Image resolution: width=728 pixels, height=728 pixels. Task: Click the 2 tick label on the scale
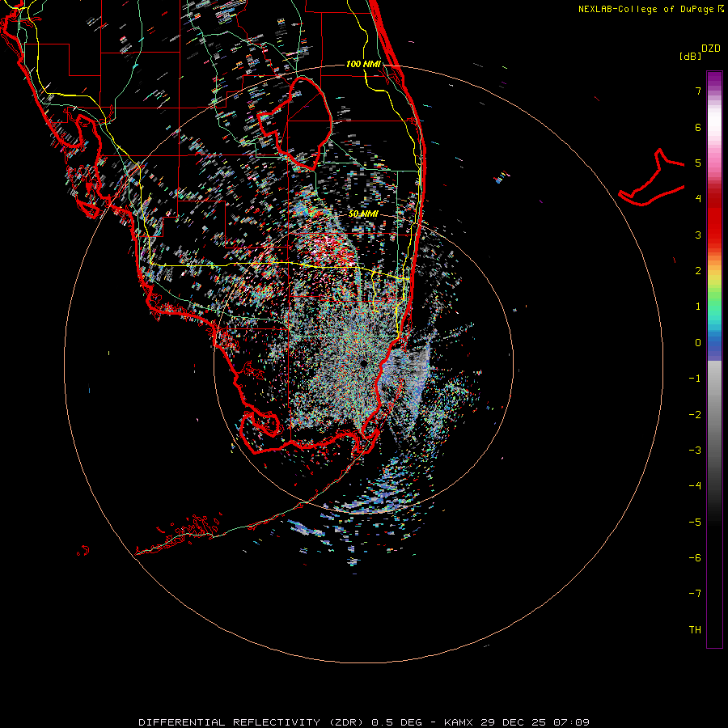pos(698,271)
